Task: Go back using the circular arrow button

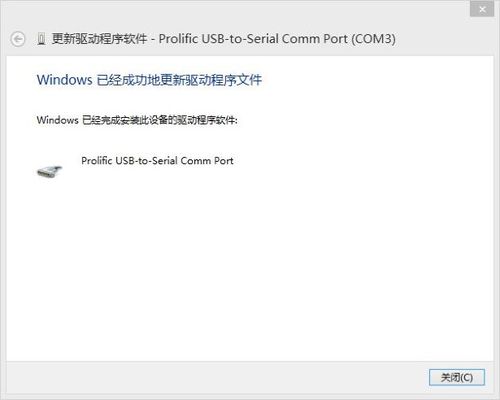Action: tap(17, 39)
